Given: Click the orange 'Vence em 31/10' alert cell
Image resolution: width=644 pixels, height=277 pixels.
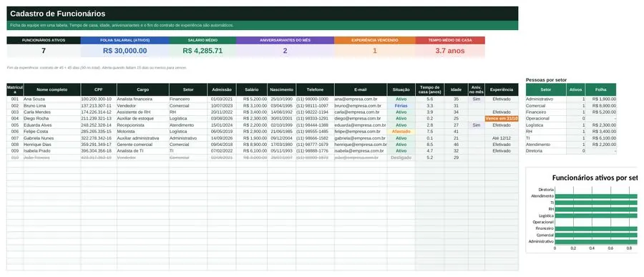Looking at the screenshot, I should 502,118.
